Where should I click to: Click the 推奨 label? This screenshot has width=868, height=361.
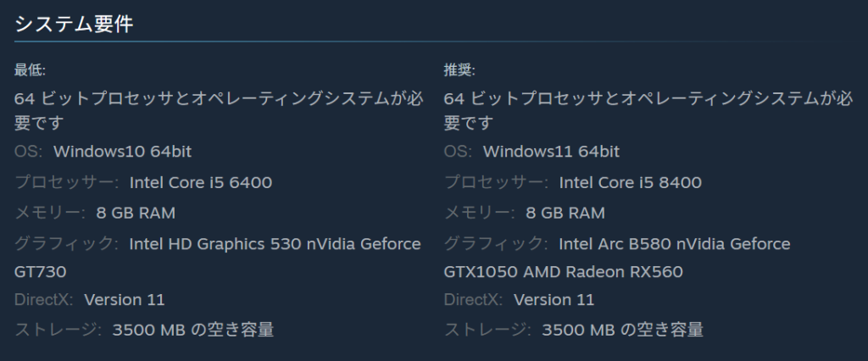point(459,69)
